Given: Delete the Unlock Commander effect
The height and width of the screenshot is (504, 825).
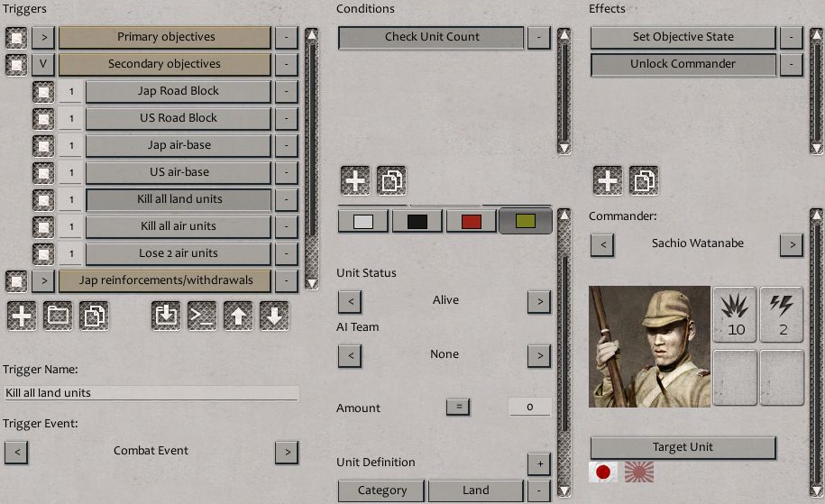Looking at the screenshot, I should coord(791,64).
